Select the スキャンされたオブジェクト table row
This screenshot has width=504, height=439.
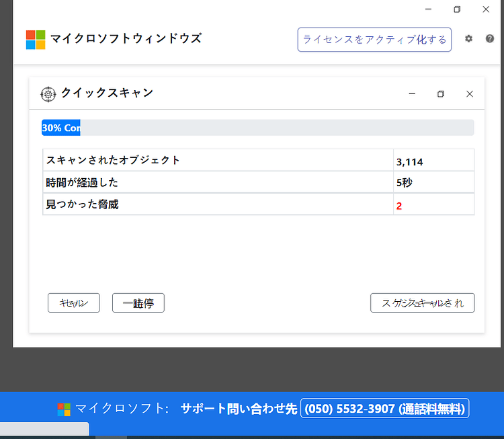click(259, 160)
